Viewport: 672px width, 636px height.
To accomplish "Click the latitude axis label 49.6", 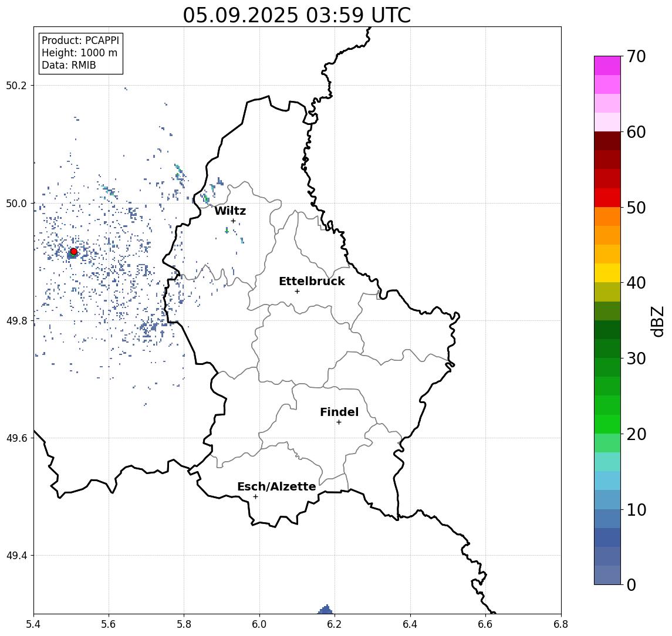I will click(16, 438).
